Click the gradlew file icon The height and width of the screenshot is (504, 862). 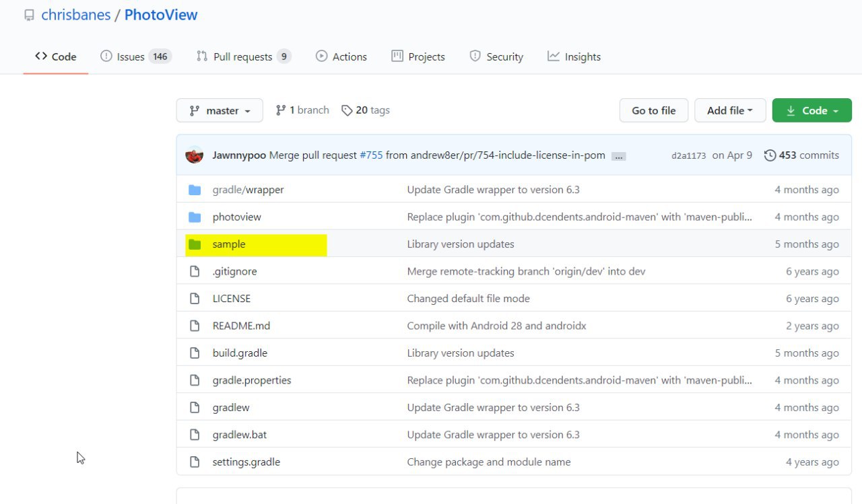(x=195, y=407)
